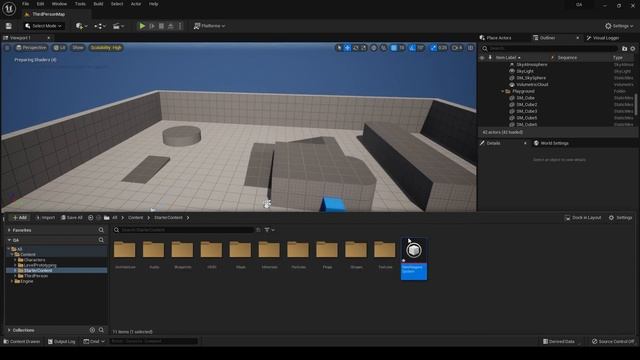The height and width of the screenshot is (360, 640).
Task: Click the Import button in Content Browser
Action: [45, 218]
